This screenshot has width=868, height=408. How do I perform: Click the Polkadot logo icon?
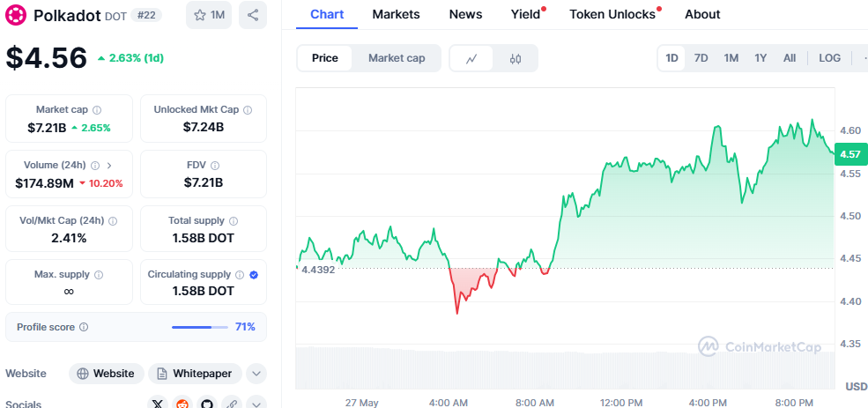pos(16,15)
